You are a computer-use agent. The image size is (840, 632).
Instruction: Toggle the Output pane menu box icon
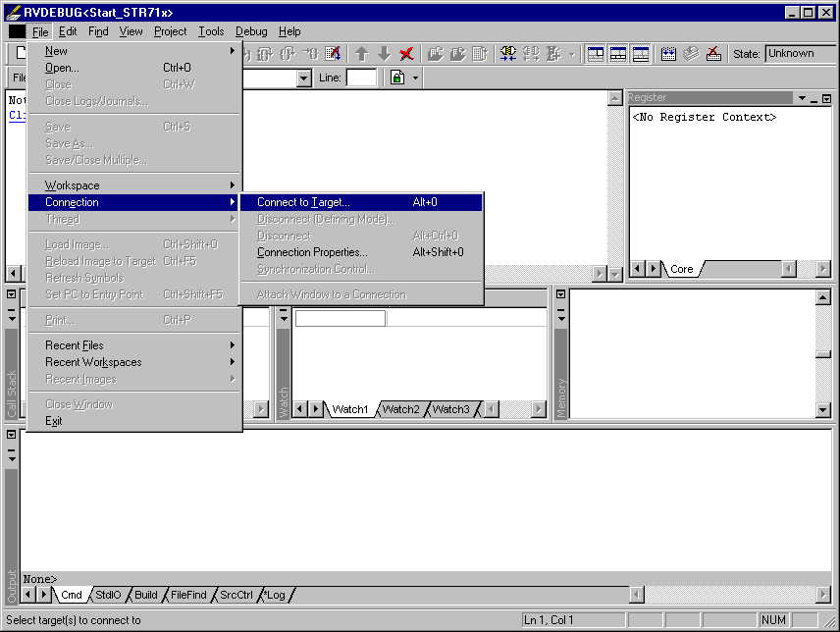11,435
